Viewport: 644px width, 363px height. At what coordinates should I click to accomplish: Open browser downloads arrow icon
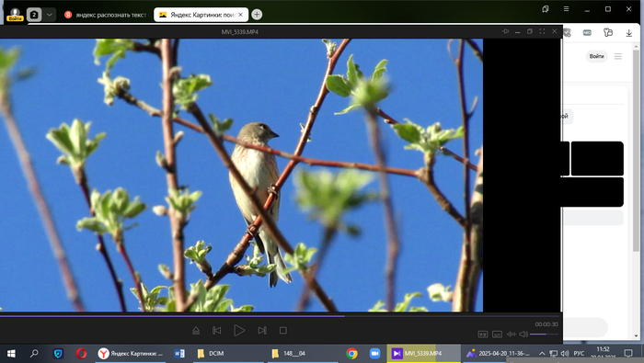tap(628, 33)
